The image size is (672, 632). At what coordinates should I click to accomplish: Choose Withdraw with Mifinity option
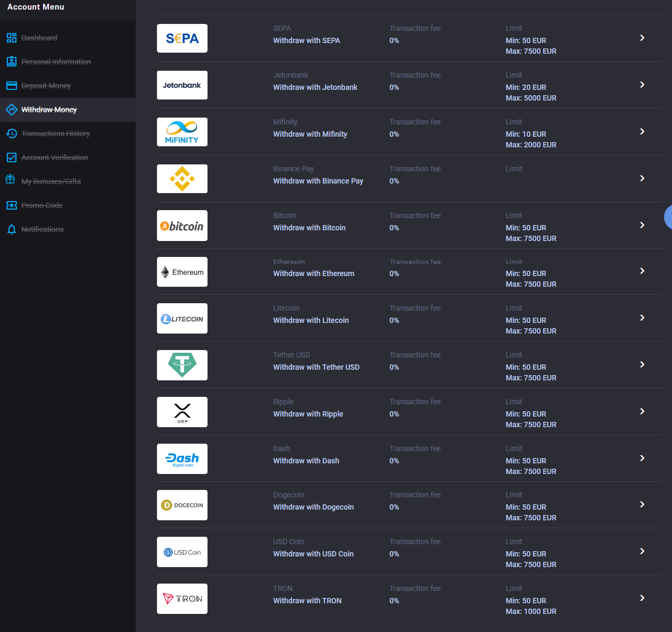[310, 134]
